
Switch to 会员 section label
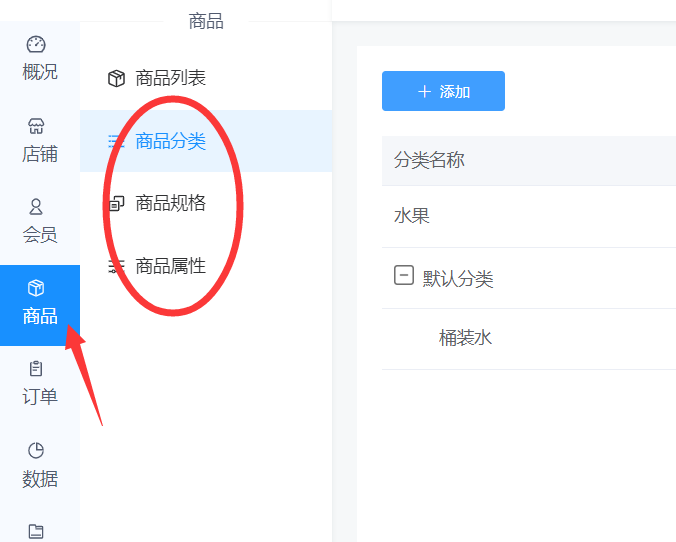point(40,235)
